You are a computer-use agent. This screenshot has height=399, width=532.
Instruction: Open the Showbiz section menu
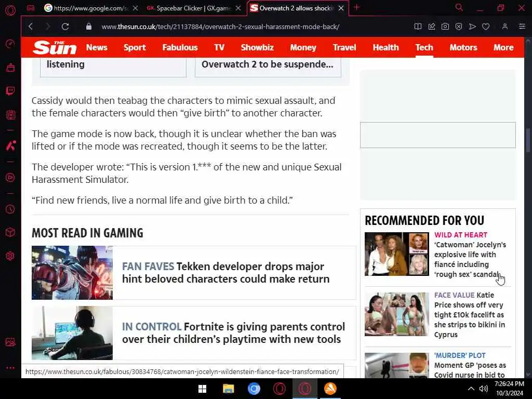pos(257,47)
